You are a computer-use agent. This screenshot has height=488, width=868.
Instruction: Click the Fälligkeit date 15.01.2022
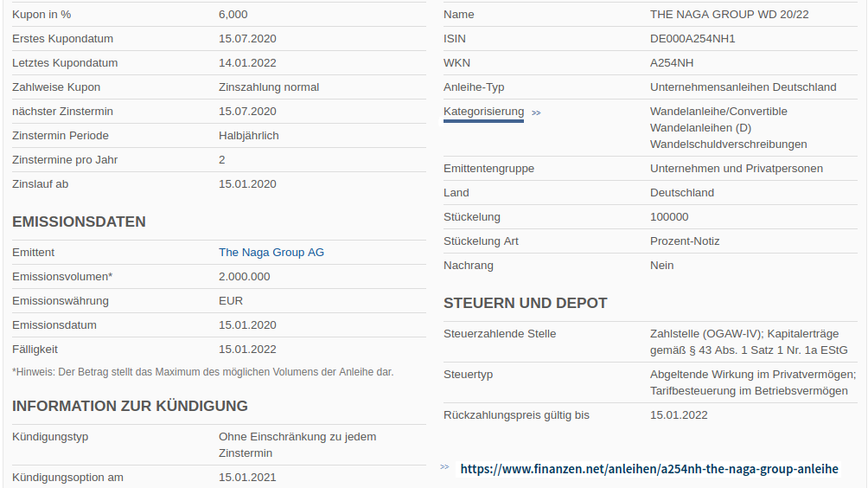coord(247,350)
